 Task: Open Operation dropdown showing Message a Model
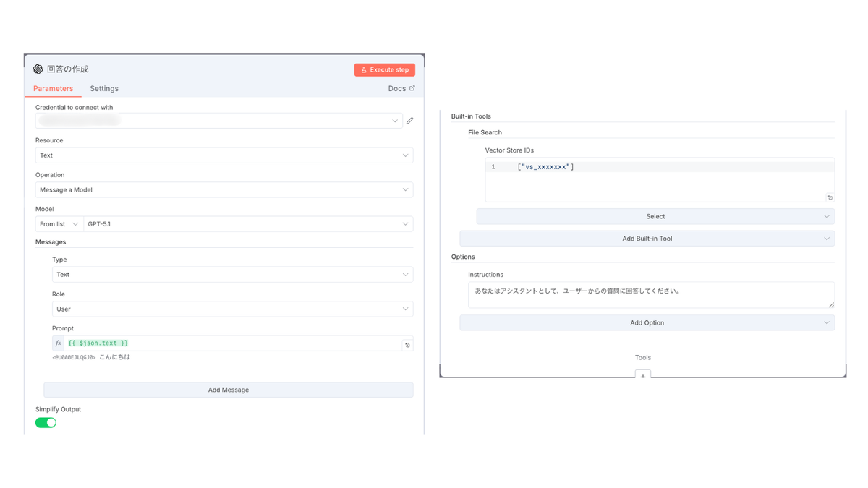(224, 189)
